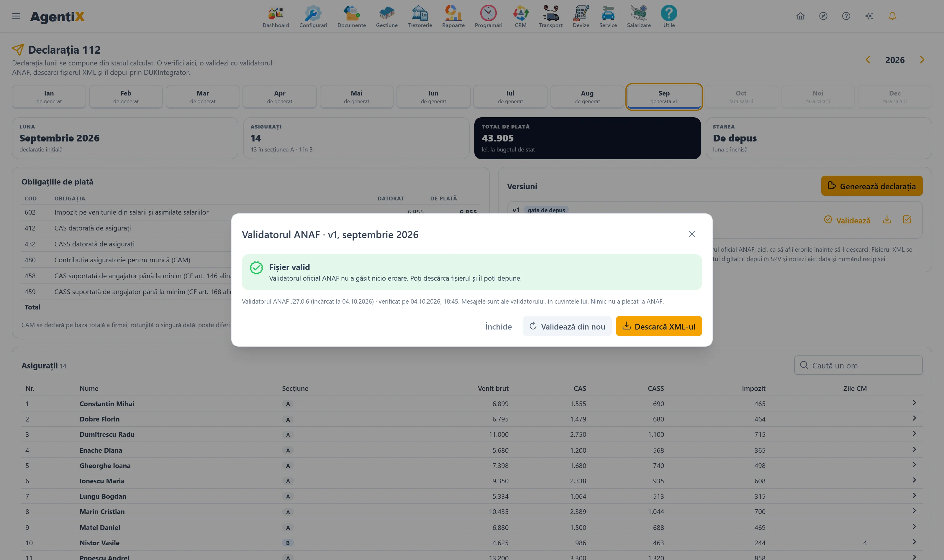Open the AI sparkle assistant icon
The width and height of the screenshot is (944, 560).
point(869,16)
